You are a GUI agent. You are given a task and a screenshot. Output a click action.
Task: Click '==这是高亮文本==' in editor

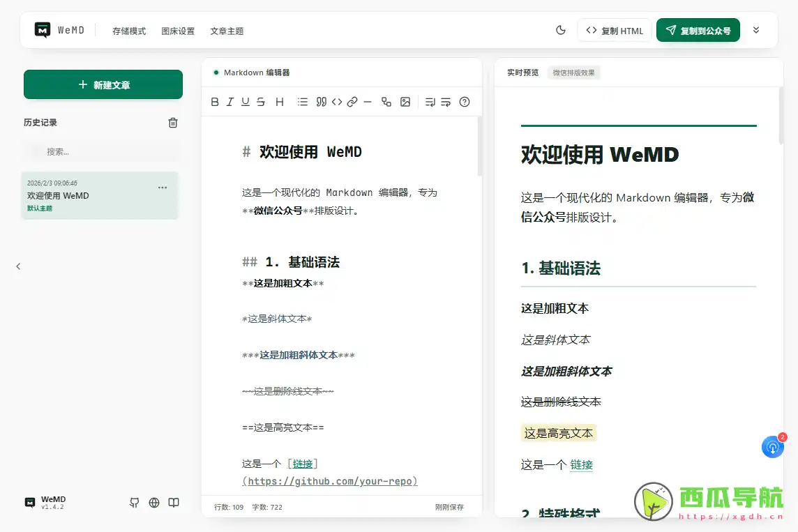coord(283,427)
